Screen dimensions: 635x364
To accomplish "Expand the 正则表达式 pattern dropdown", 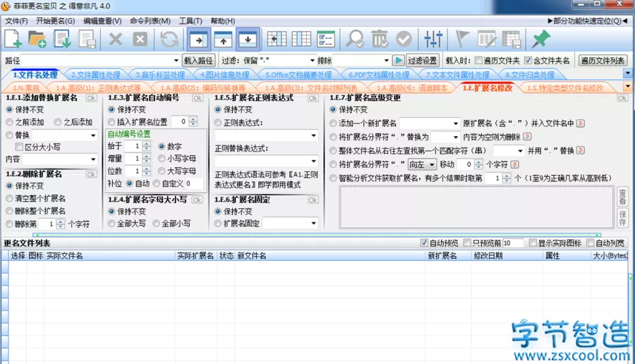I will [313, 135].
